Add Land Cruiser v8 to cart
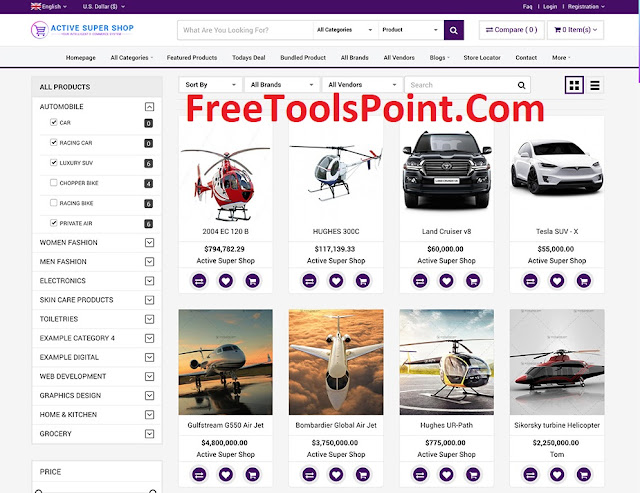 point(473,281)
